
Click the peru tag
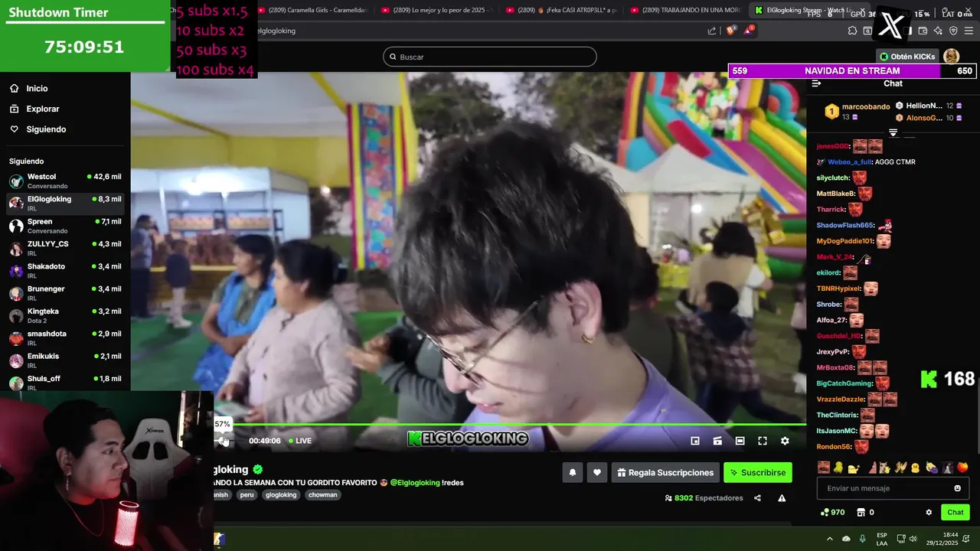247,495
